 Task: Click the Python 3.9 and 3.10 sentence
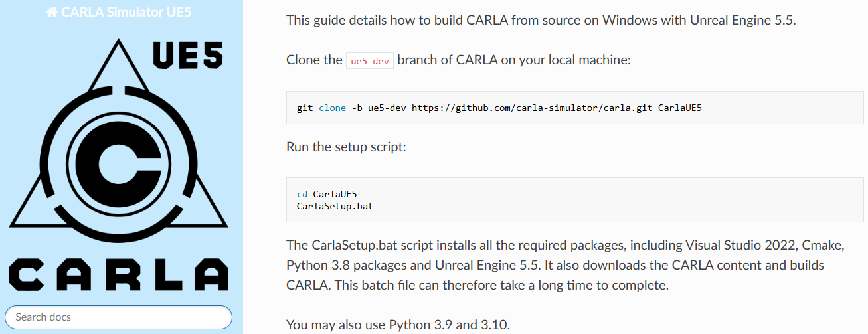tap(398, 325)
